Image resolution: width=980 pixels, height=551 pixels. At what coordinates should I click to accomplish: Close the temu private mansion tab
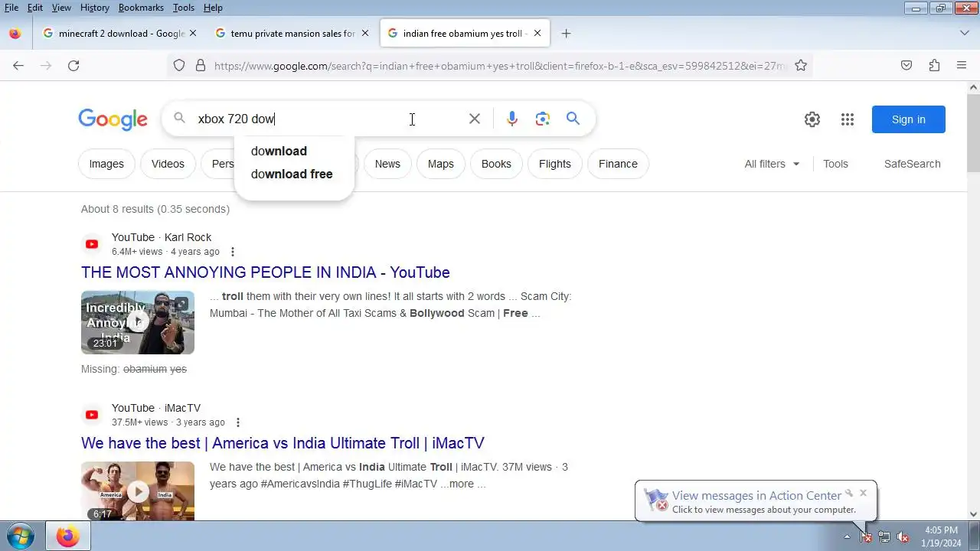365,34
